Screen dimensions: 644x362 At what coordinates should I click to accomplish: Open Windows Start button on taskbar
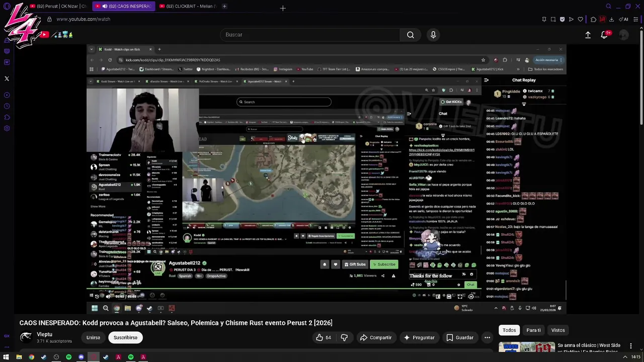click(x=6, y=357)
